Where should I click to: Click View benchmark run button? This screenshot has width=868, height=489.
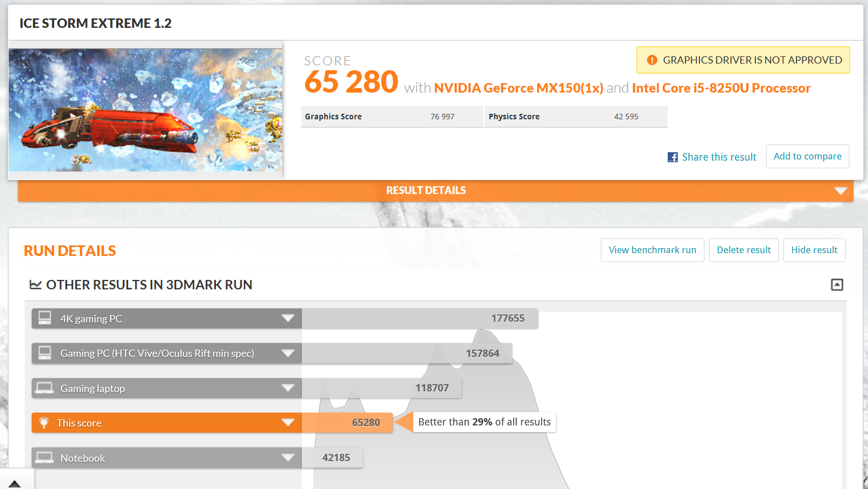(x=653, y=250)
